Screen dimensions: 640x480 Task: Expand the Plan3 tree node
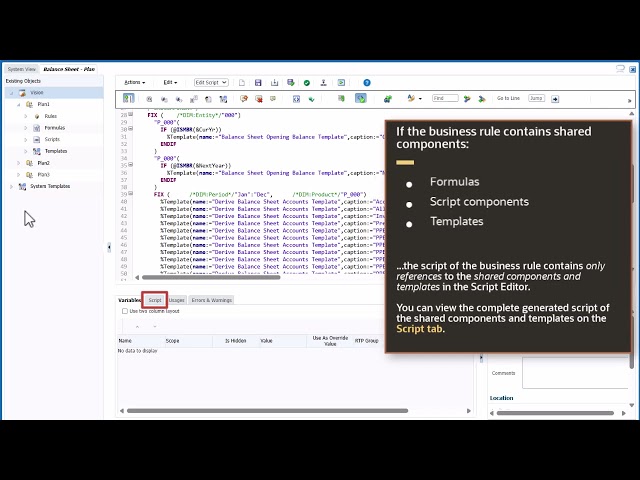(x=18, y=175)
